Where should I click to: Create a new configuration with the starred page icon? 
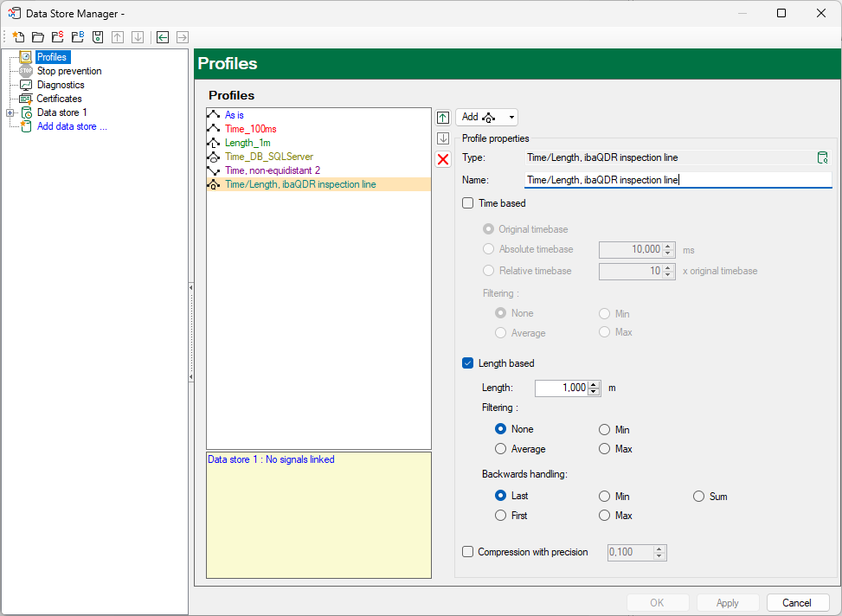[18, 37]
